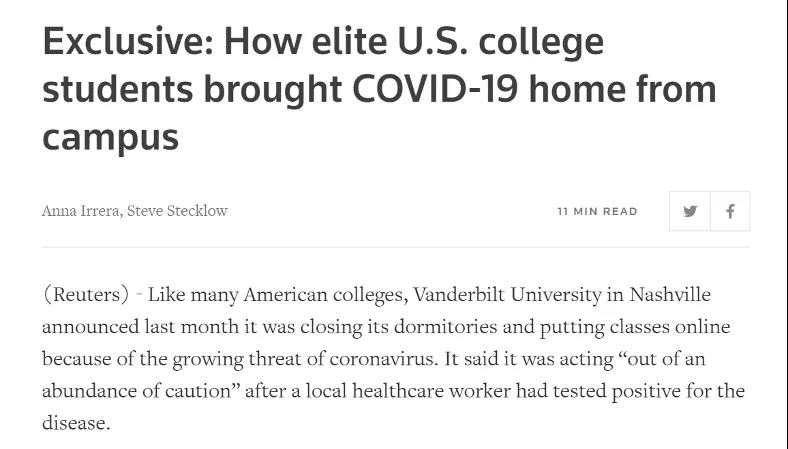Share the article via the Facebook f icon
Screen dimensions: 788x449
click(730, 211)
